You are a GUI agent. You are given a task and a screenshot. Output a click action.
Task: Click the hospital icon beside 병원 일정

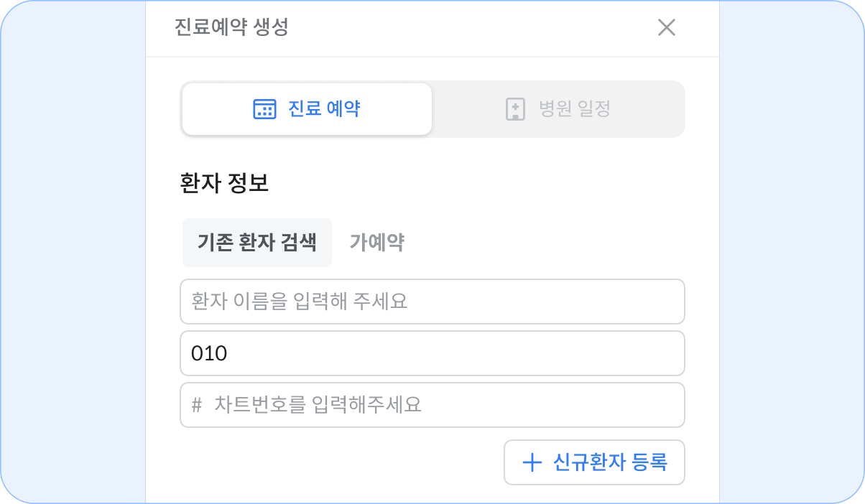[x=515, y=109]
